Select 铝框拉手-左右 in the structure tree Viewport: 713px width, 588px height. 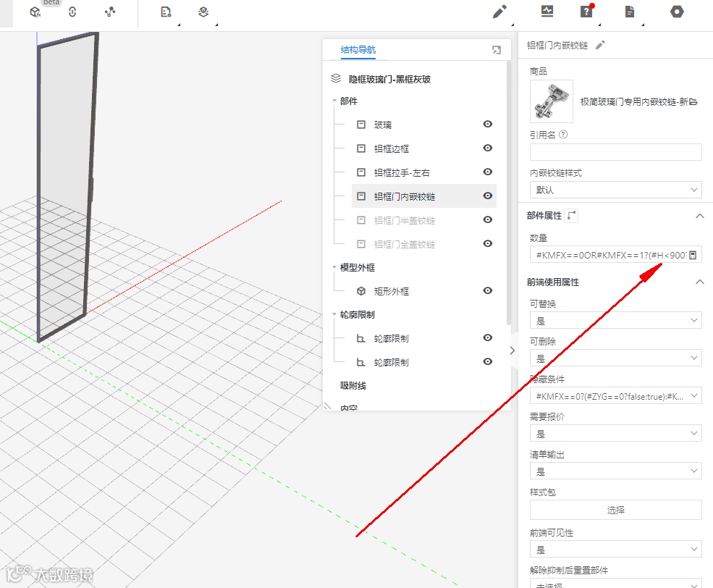click(402, 173)
